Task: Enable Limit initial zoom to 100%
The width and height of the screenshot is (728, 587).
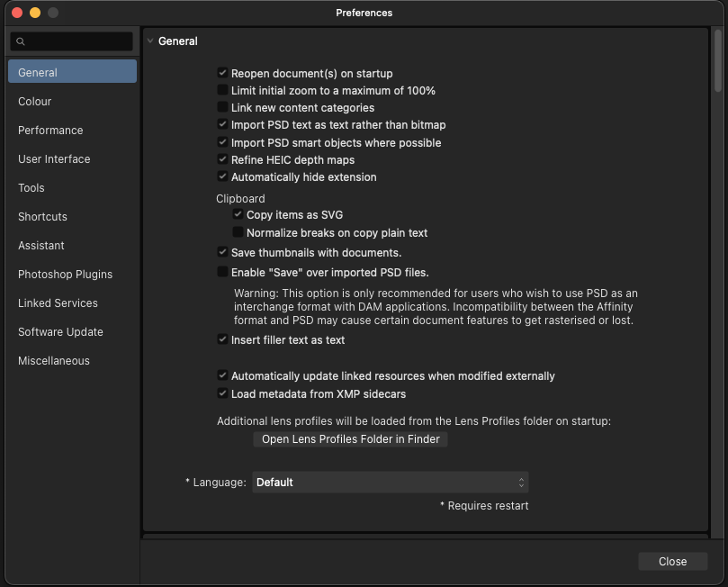Action: pos(222,90)
